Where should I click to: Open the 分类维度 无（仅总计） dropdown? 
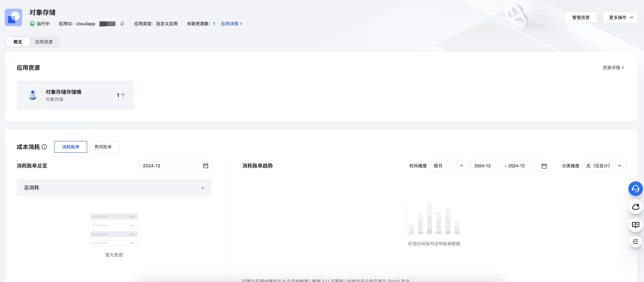tap(604, 166)
